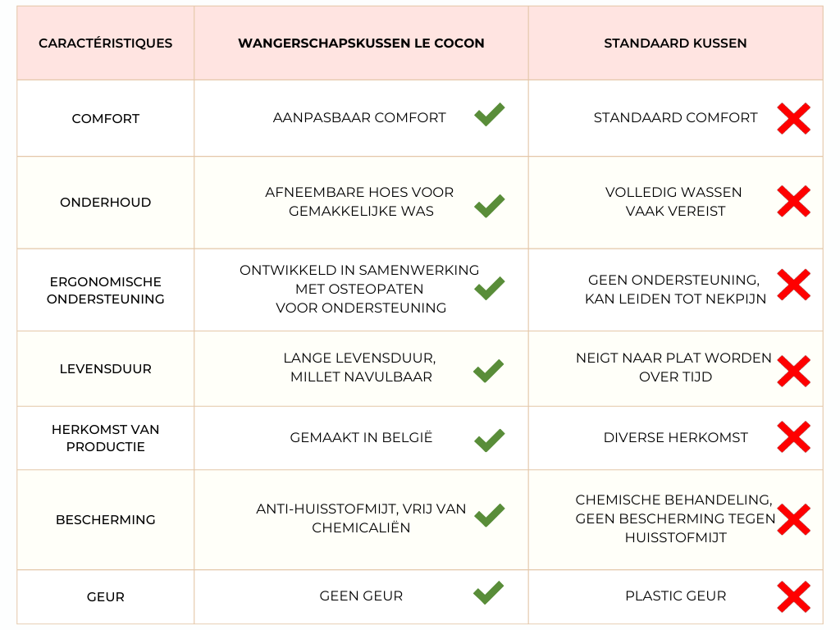Click the red cross next to Plastic Geur

click(x=793, y=596)
